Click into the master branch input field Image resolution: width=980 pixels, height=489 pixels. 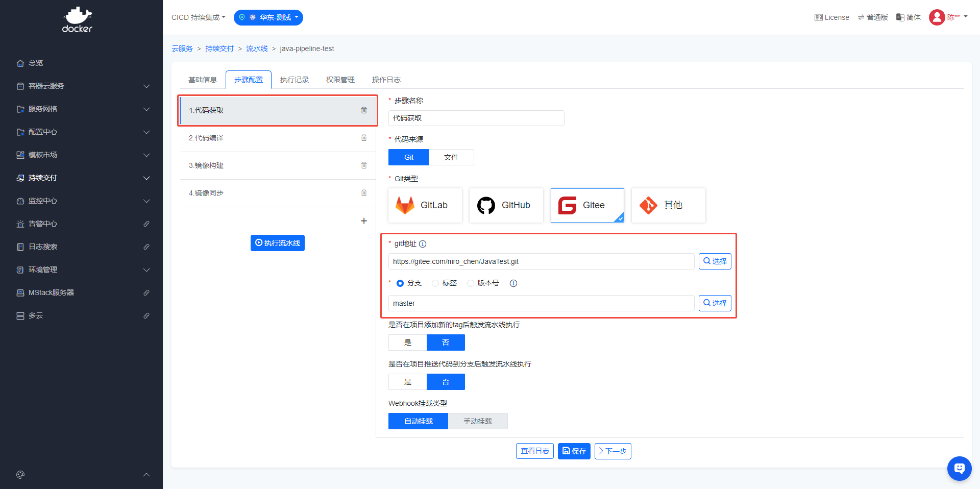[x=541, y=303]
